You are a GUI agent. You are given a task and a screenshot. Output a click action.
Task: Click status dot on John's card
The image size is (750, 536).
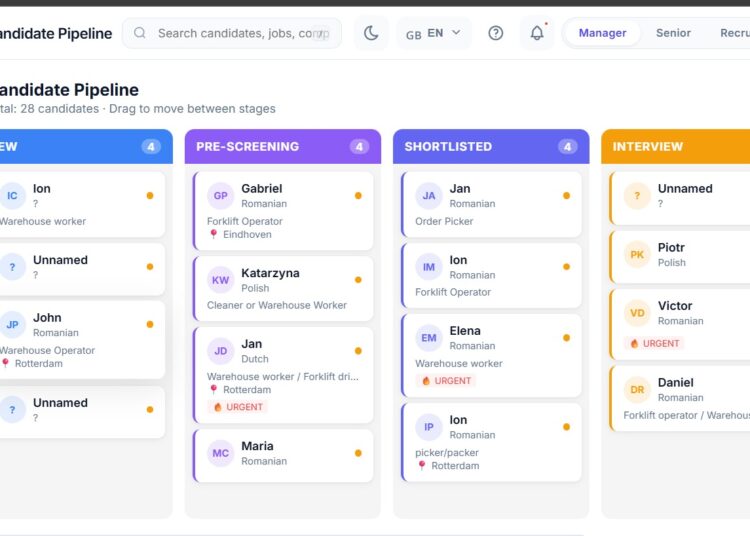coord(150,324)
